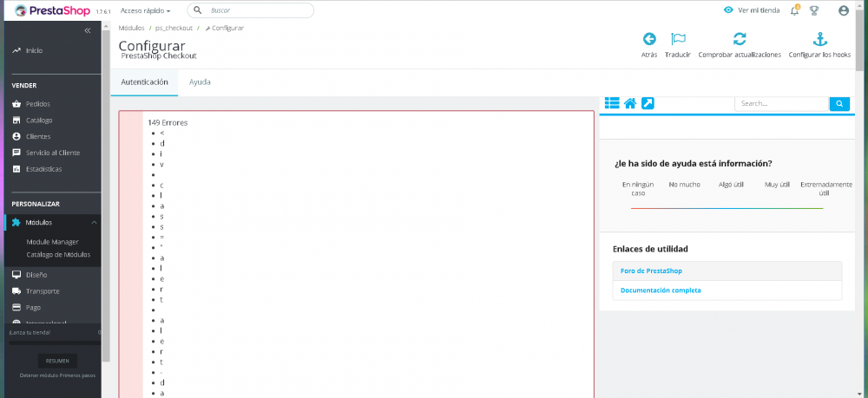Open Estadísticas menu
Screen dimensions: 868x398
[43, 169]
